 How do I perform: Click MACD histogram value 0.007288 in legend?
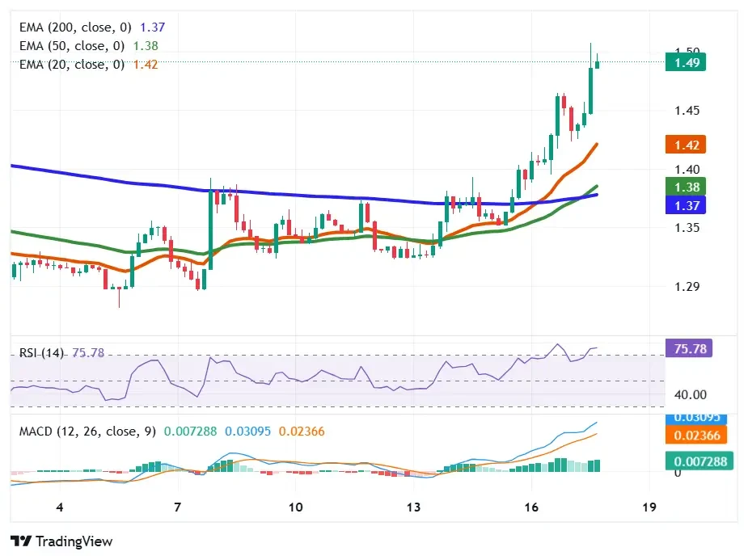click(x=190, y=432)
